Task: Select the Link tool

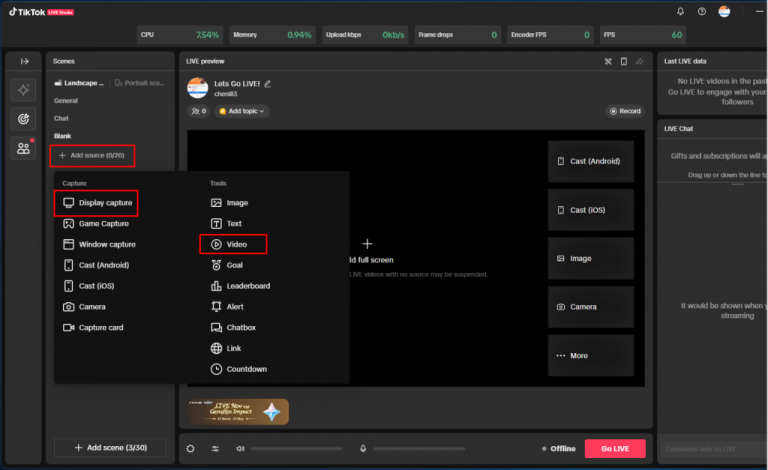Action: 226,348
